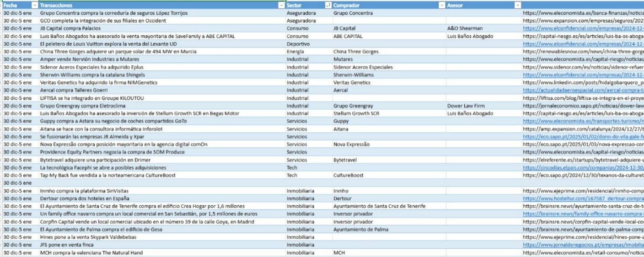Open the elconfidencial link in Levante UD row
The width and height of the screenshot is (644, 257).
point(583,44)
